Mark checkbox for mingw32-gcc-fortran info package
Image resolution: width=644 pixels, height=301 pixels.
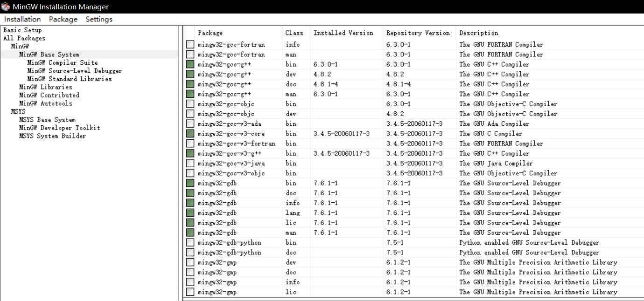pos(190,45)
